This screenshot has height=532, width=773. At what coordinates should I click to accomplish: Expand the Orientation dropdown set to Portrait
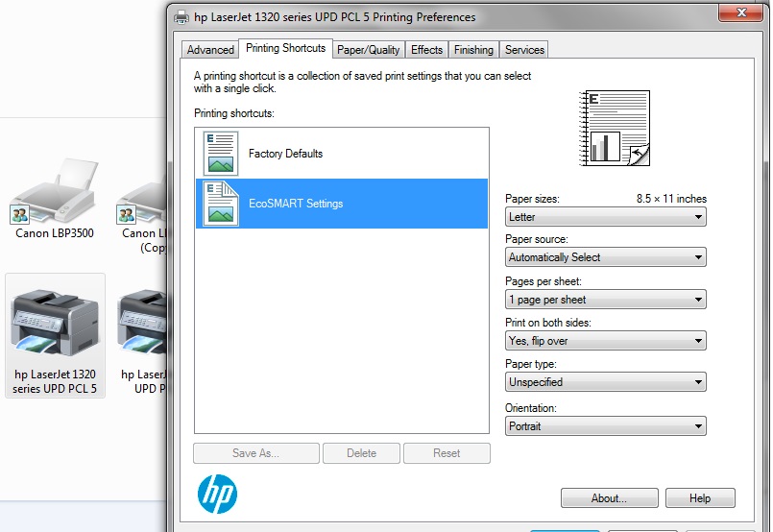tap(605, 426)
